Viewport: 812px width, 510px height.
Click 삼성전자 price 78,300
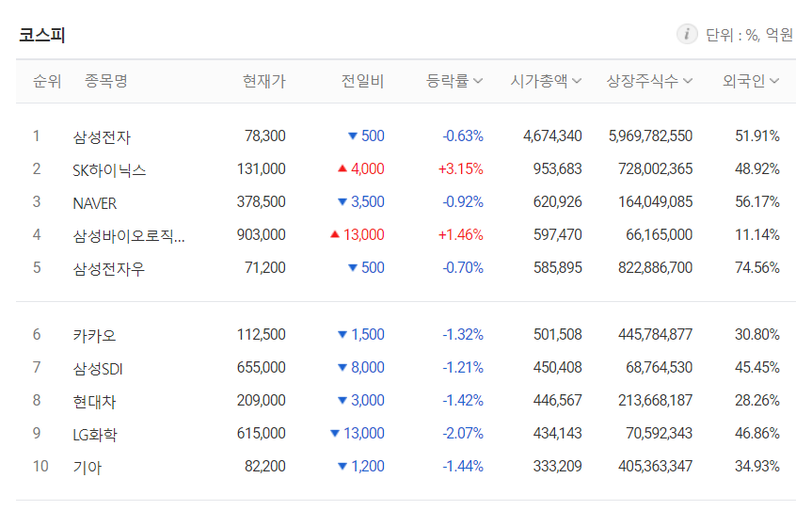click(x=265, y=135)
